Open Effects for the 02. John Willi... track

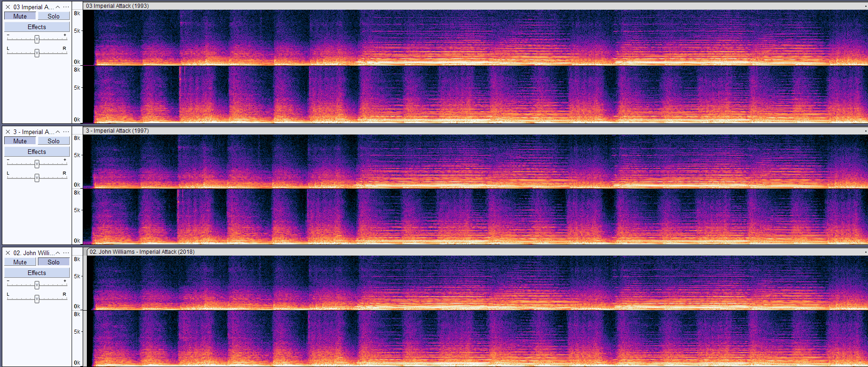pos(37,273)
